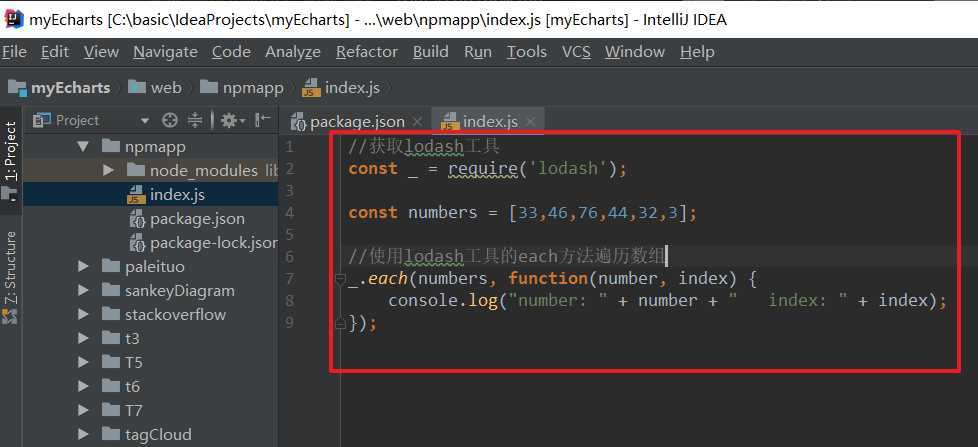The image size is (978, 447).
Task: Select index.js in project tree
Action: pos(151,195)
